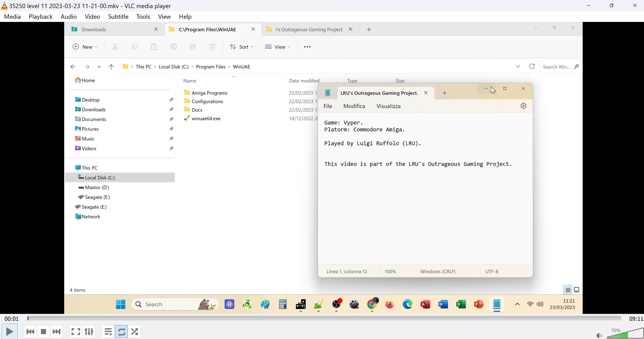Adjust the VLC volume slider
The height and width of the screenshot is (339, 644).
click(625, 333)
